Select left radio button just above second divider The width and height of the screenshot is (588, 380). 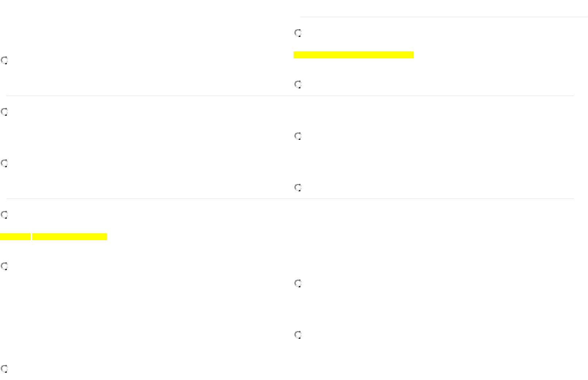click(4, 163)
